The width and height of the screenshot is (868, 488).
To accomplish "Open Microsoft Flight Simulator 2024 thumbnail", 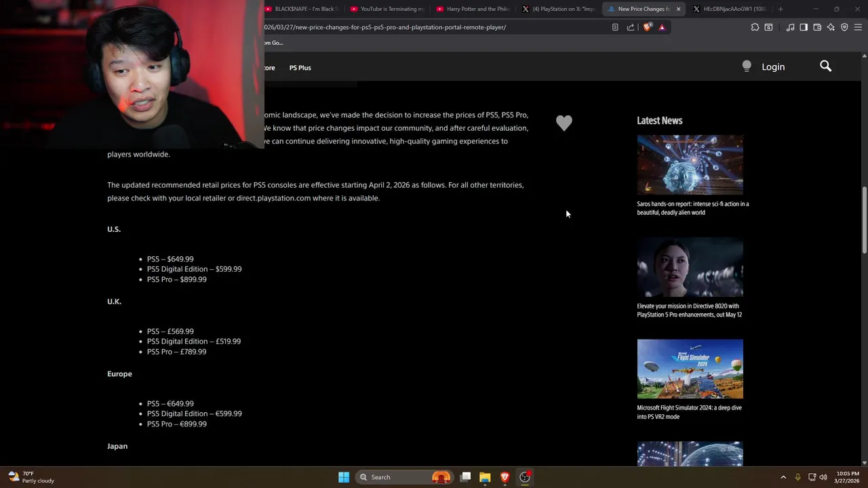I will click(x=690, y=369).
